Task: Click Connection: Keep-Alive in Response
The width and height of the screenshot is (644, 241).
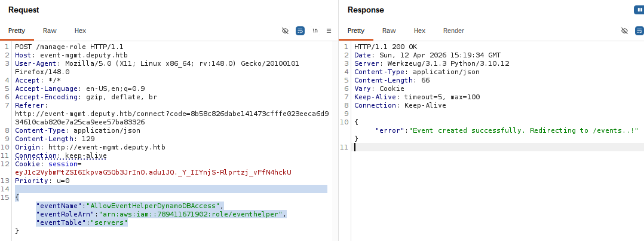Action: 400,105
